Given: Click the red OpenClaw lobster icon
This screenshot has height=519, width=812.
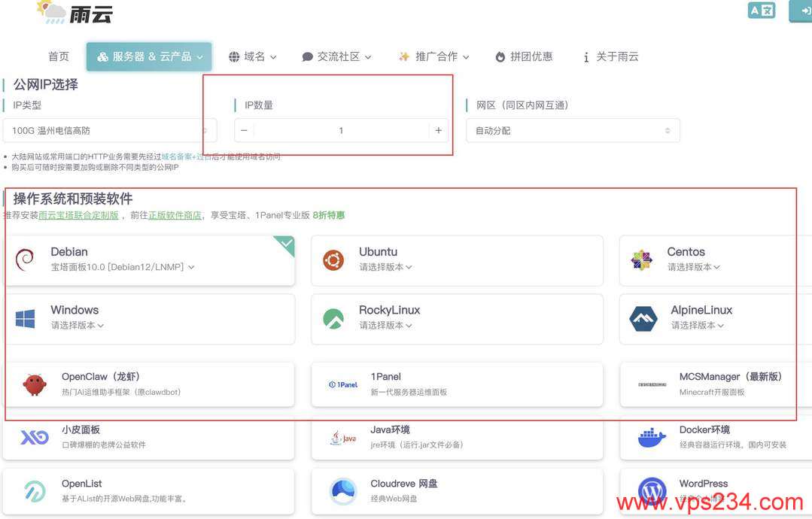Looking at the screenshot, I should click(35, 384).
